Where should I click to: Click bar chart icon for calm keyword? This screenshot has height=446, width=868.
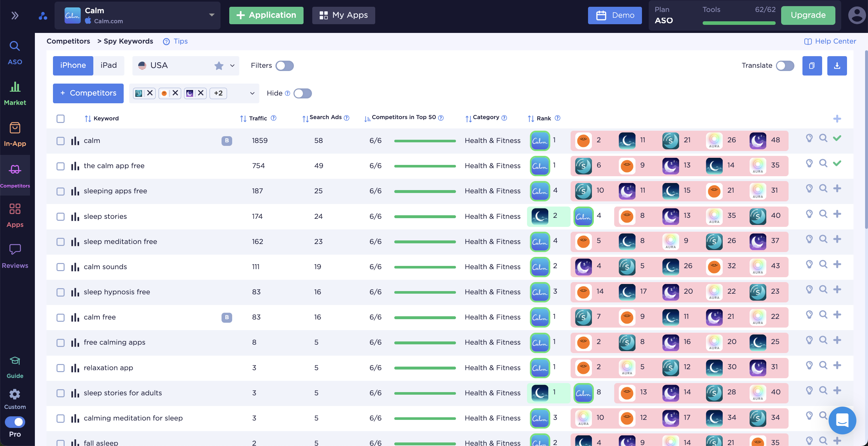pos(75,141)
